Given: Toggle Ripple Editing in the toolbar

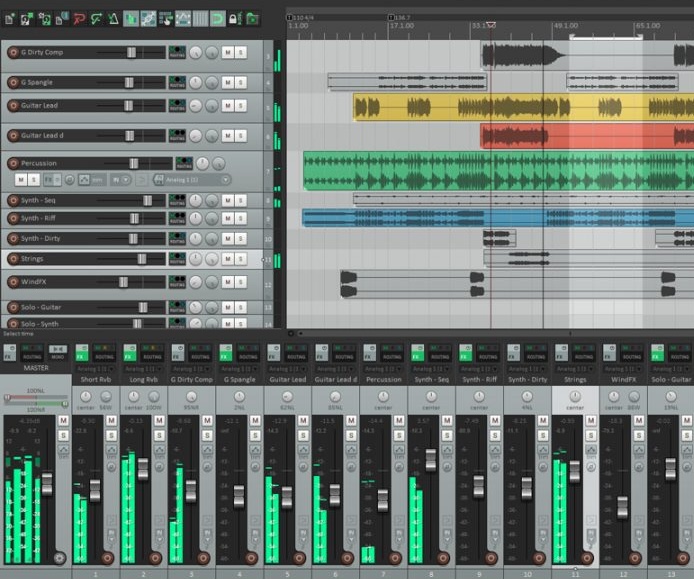Looking at the screenshot, I should coord(166,19).
